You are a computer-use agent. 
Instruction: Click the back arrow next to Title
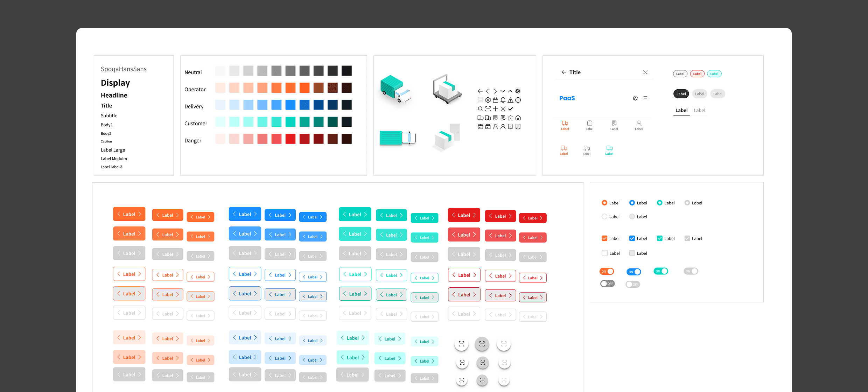click(x=564, y=72)
